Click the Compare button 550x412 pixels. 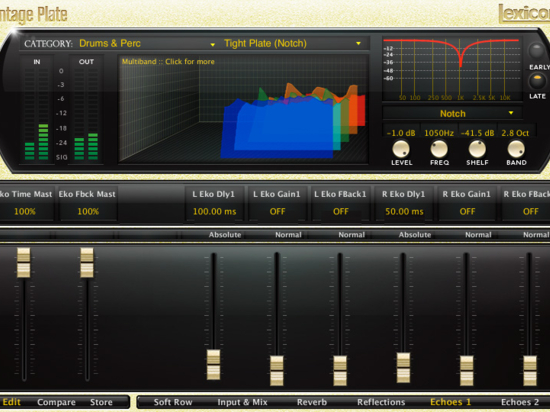[x=56, y=402]
